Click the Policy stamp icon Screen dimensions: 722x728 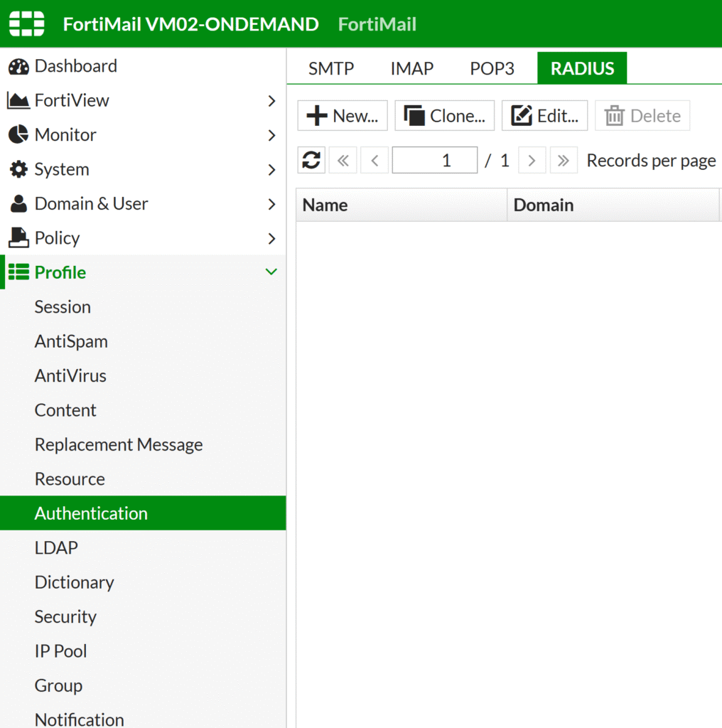pos(19,237)
